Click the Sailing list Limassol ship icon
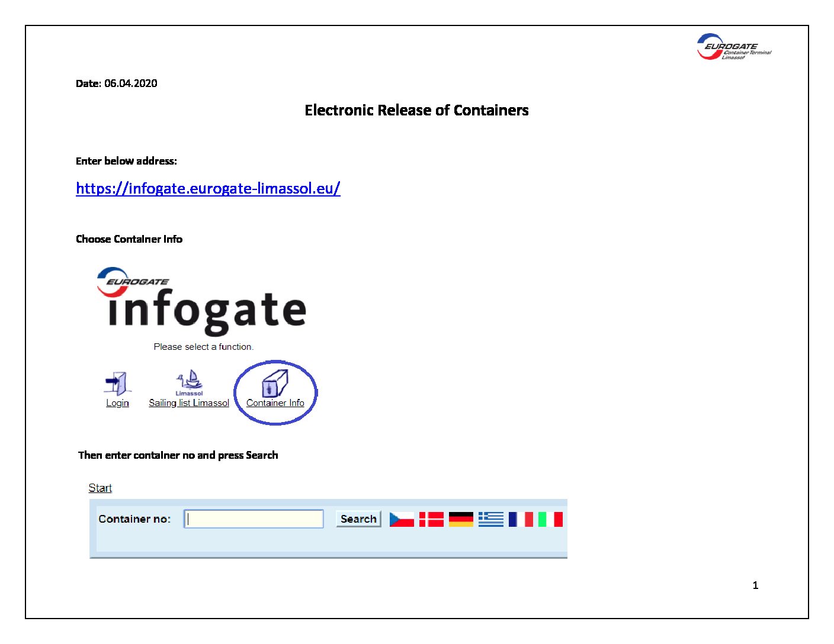 (190, 383)
